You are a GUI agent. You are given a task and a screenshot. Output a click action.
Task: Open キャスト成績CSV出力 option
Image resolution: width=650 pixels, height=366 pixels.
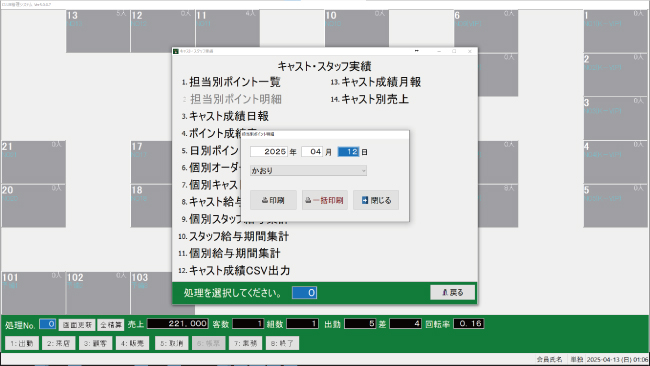pos(239,270)
